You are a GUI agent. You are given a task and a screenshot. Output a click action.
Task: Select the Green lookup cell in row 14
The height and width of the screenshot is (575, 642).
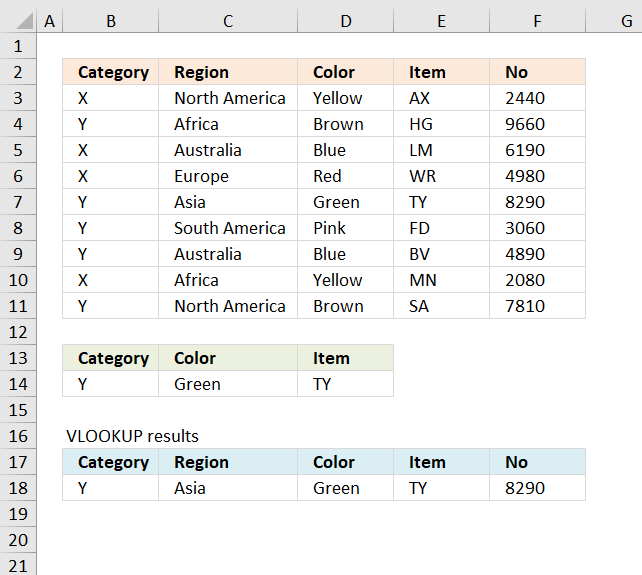point(228,384)
